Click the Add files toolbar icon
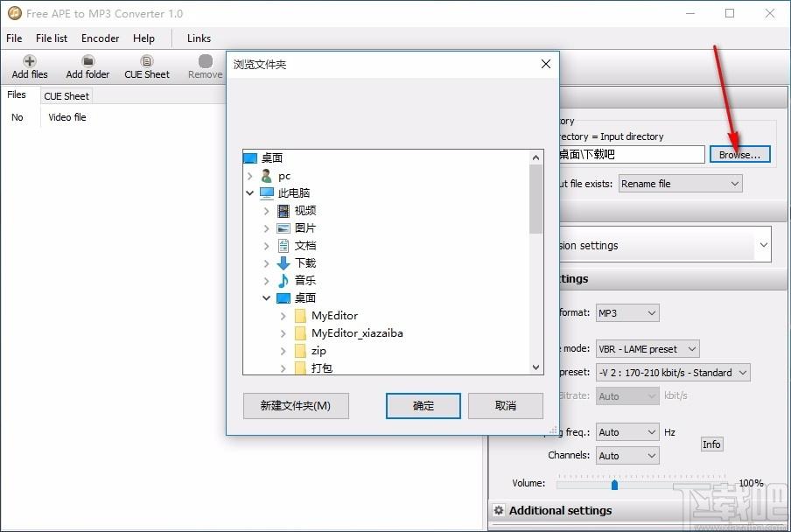791x532 pixels. (30, 61)
